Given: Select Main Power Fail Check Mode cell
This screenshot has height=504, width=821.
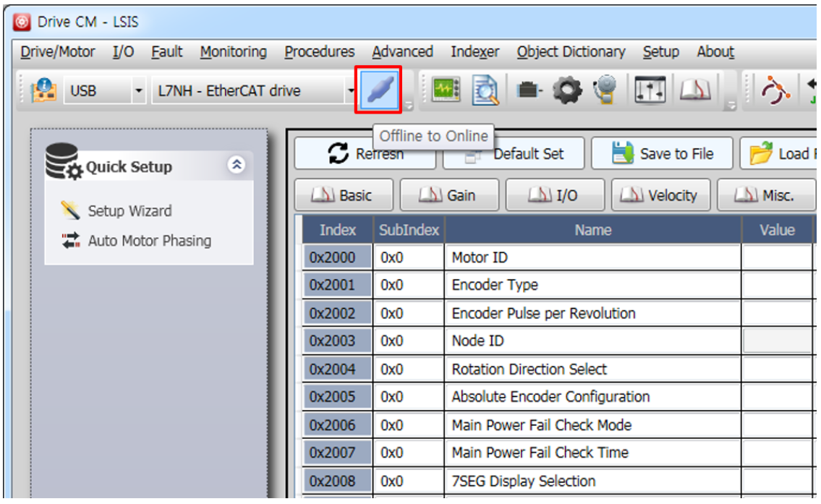Looking at the screenshot, I should [x=592, y=425].
